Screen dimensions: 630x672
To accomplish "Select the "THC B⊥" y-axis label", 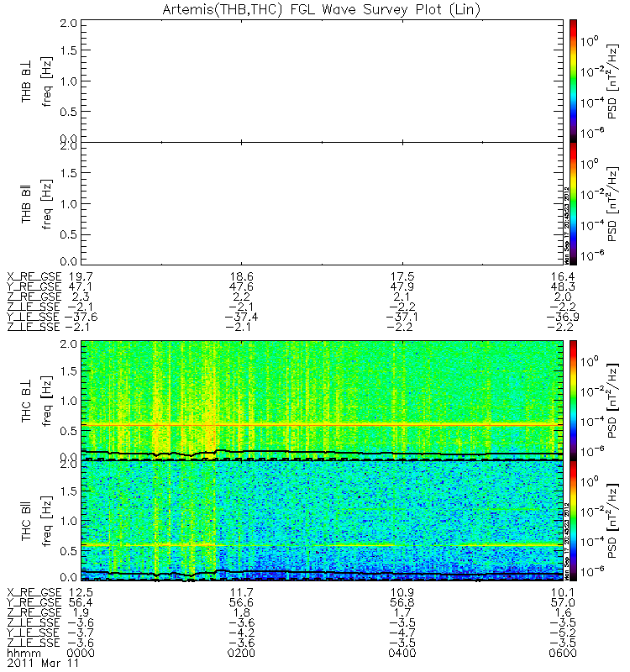I will [x=26, y=401].
